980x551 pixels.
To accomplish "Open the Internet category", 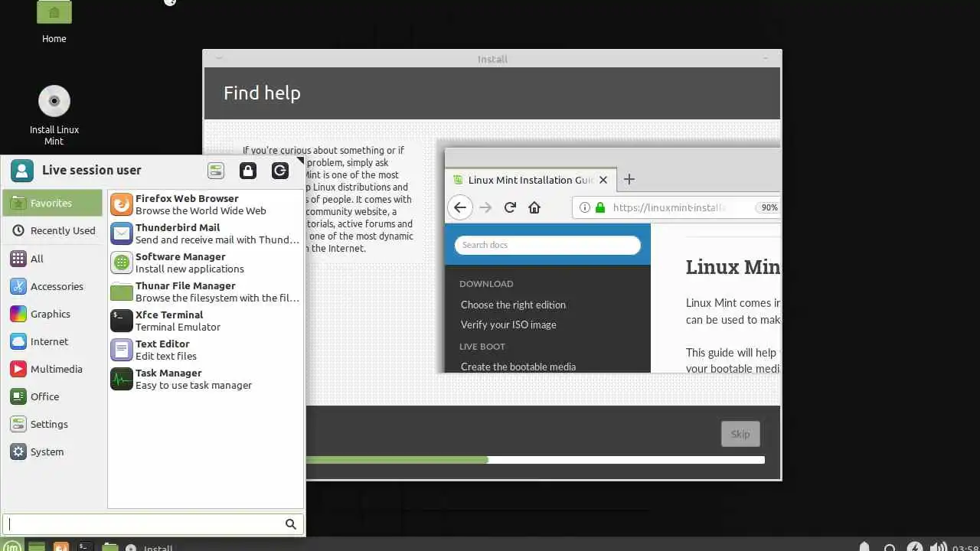I will [52, 341].
